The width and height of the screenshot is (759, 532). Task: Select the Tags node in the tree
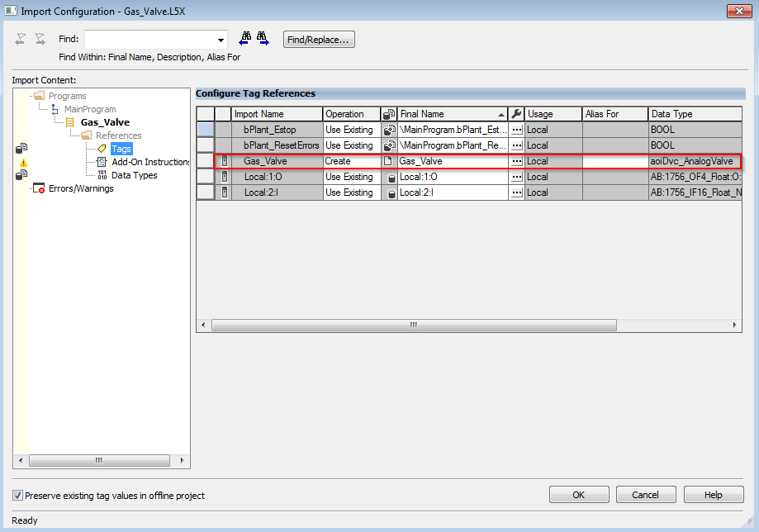point(121,149)
